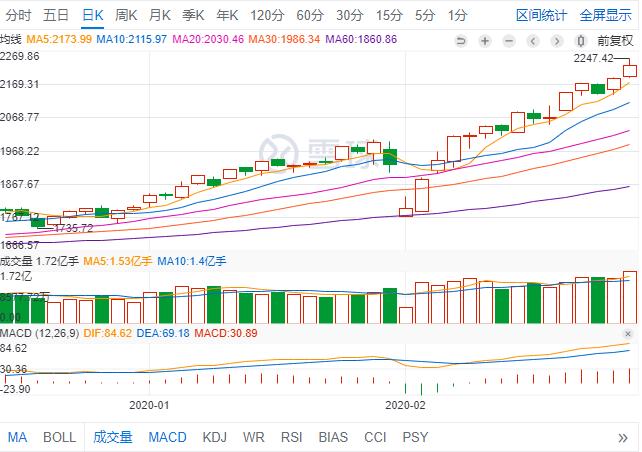Open 区间统计 range statistics
The image size is (642, 452).
[x=541, y=16]
